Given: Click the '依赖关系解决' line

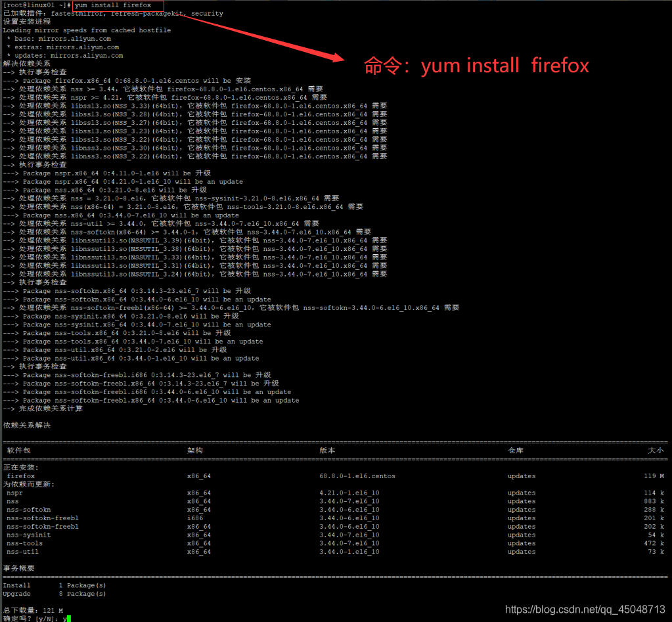Looking at the screenshot, I should click(26, 426).
